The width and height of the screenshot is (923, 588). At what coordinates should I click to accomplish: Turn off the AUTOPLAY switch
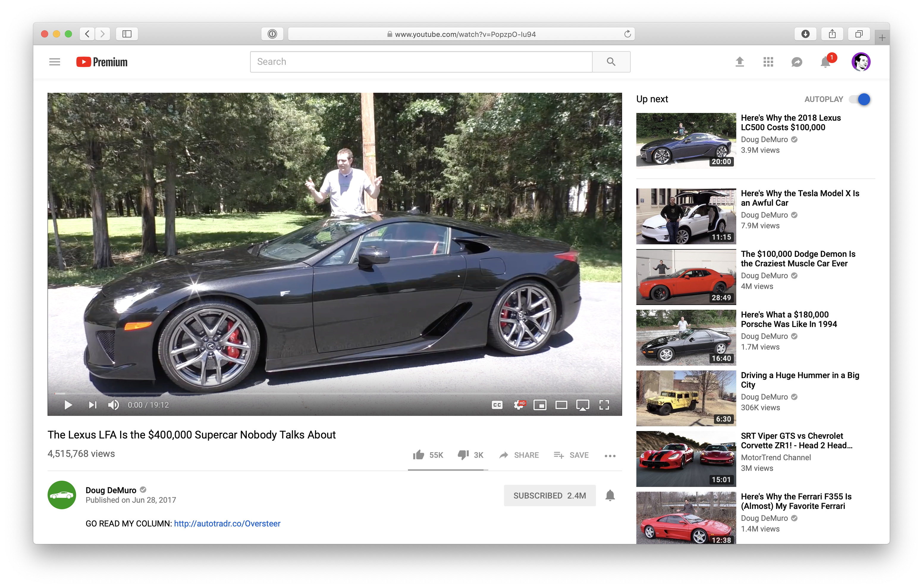(859, 99)
